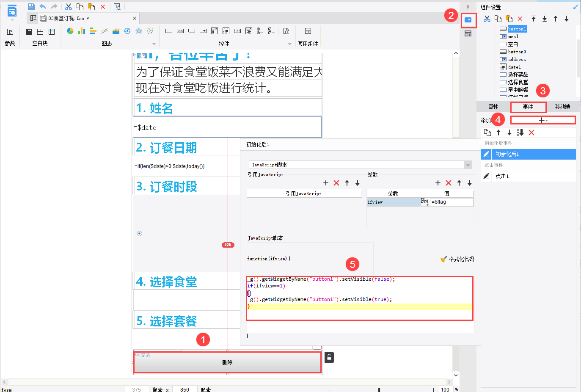Image resolution: width=581 pixels, height=392 pixels.
Task: Insert a radar chart from the chart group
Action: (139, 31)
